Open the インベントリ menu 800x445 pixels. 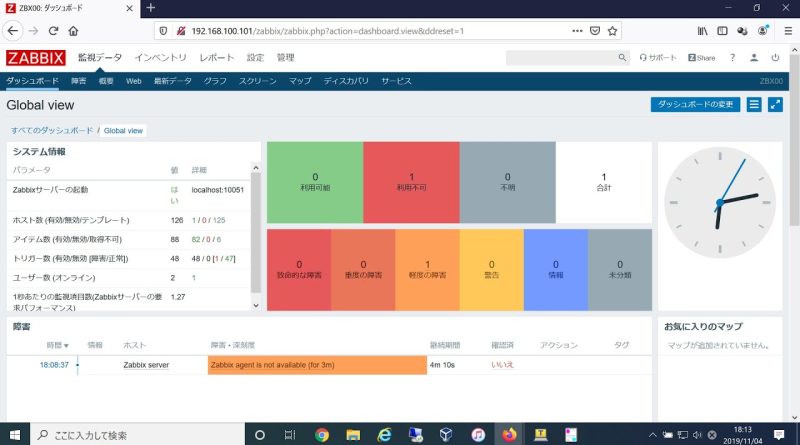[x=160, y=58]
